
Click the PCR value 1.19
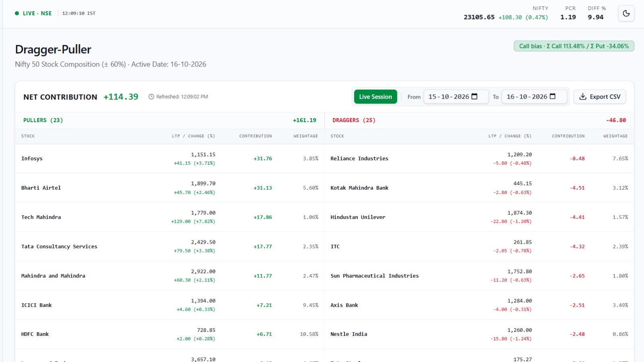pos(568,17)
